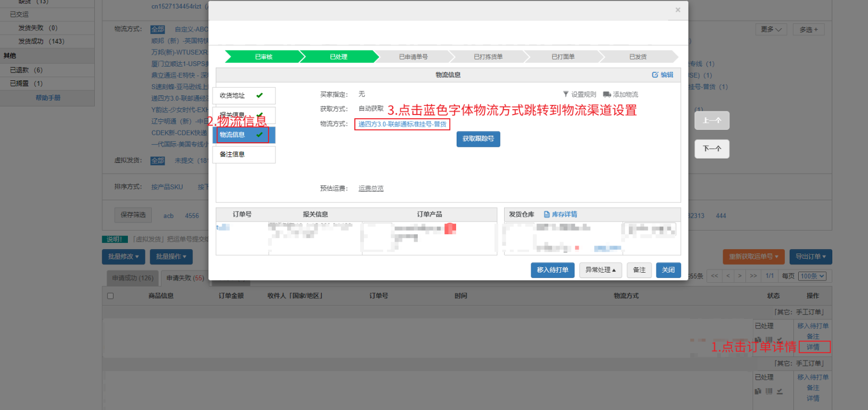Open the 100条 per-page dropdown
Image resolution: width=868 pixels, height=410 pixels.
tap(813, 276)
